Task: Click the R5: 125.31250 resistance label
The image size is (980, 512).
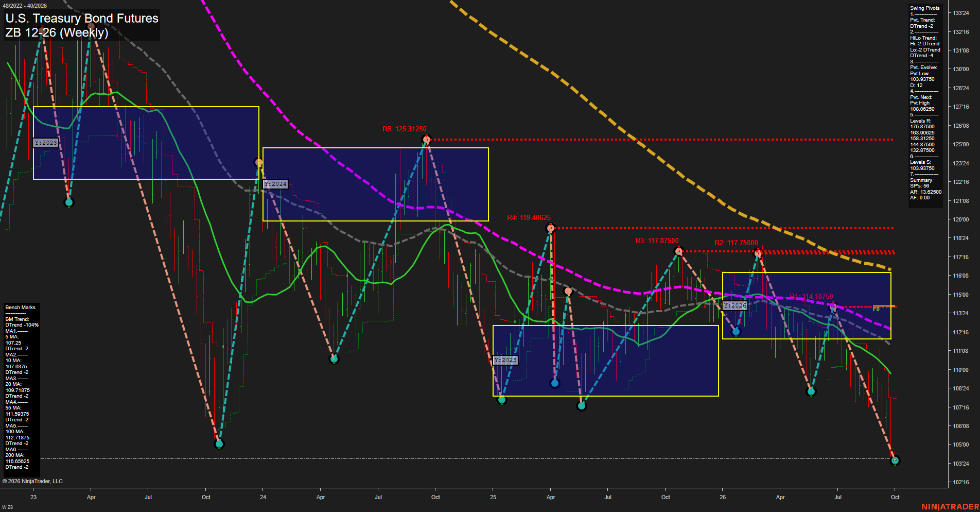Action: [405, 129]
